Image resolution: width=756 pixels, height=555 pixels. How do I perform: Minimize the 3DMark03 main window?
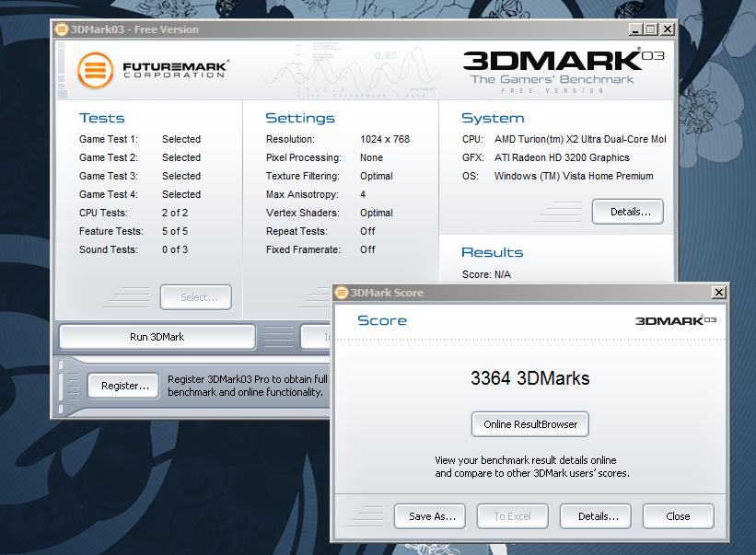tap(636, 29)
